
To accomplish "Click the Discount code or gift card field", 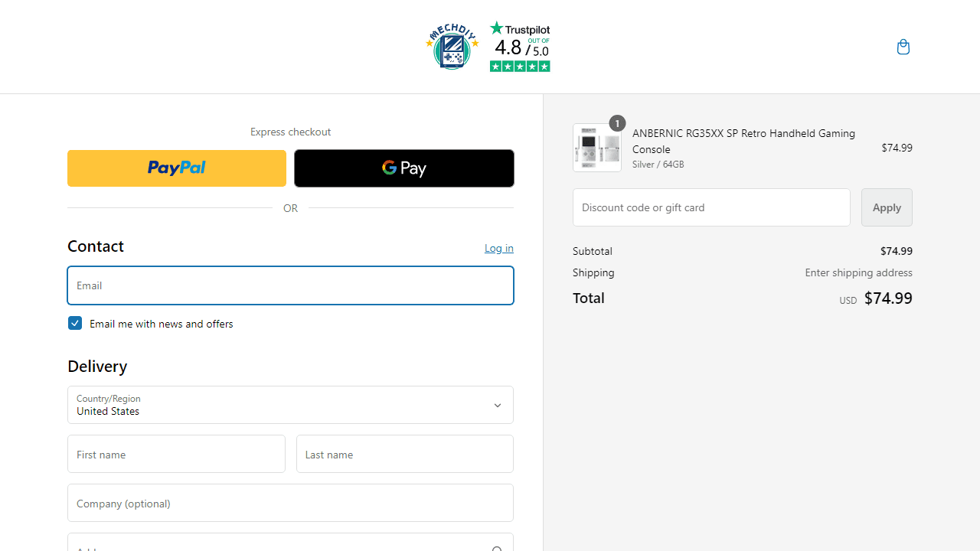I will [x=711, y=207].
